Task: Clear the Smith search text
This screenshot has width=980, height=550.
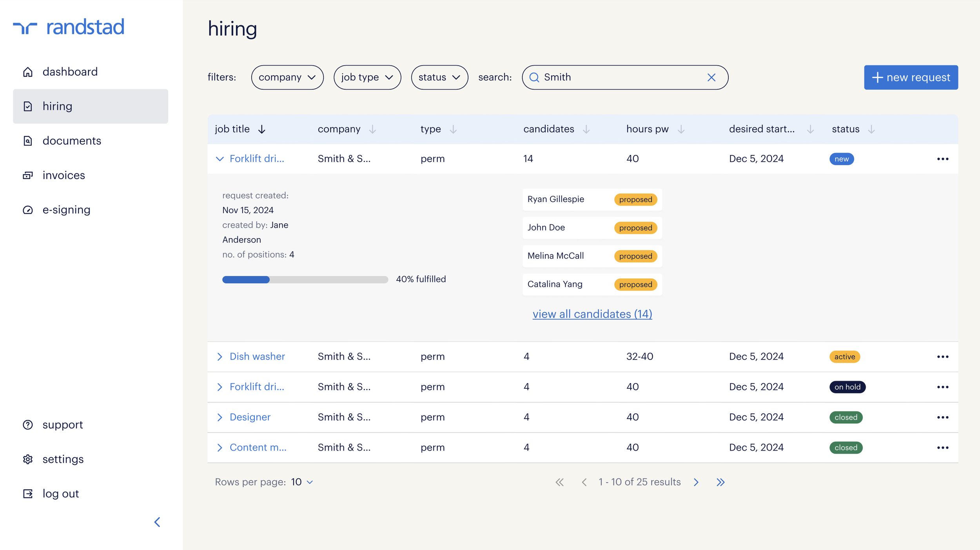Action: [711, 77]
